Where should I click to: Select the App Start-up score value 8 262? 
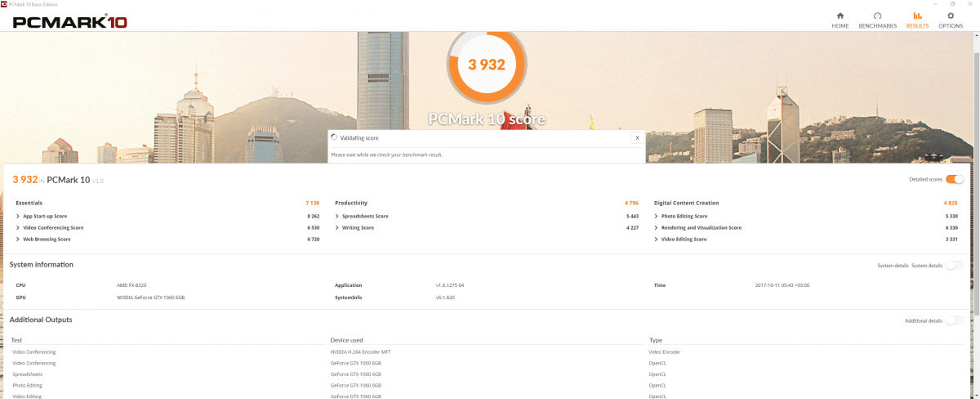click(x=313, y=216)
